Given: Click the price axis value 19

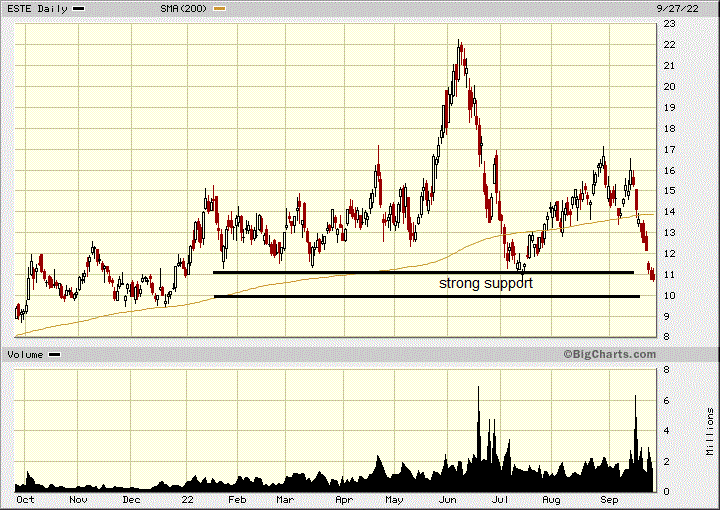Looking at the screenshot, I should (x=669, y=107).
